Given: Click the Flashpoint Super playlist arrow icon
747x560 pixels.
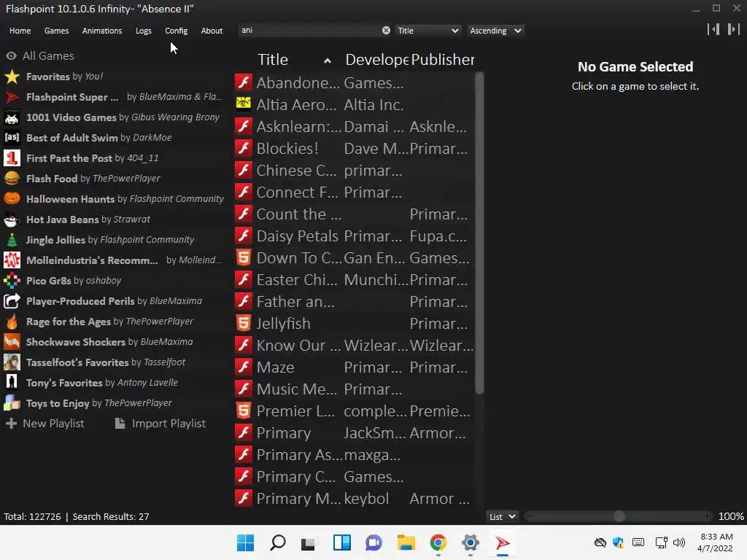Looking at the screenshot, I should 12,97.
